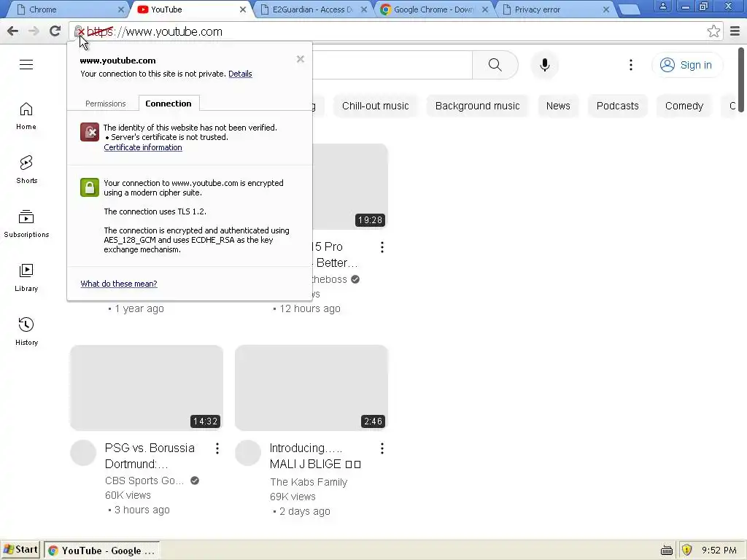Click the Sign in button
Image resolution: width=747 pixels, height=560 pixels.
(x=686, y=65)
